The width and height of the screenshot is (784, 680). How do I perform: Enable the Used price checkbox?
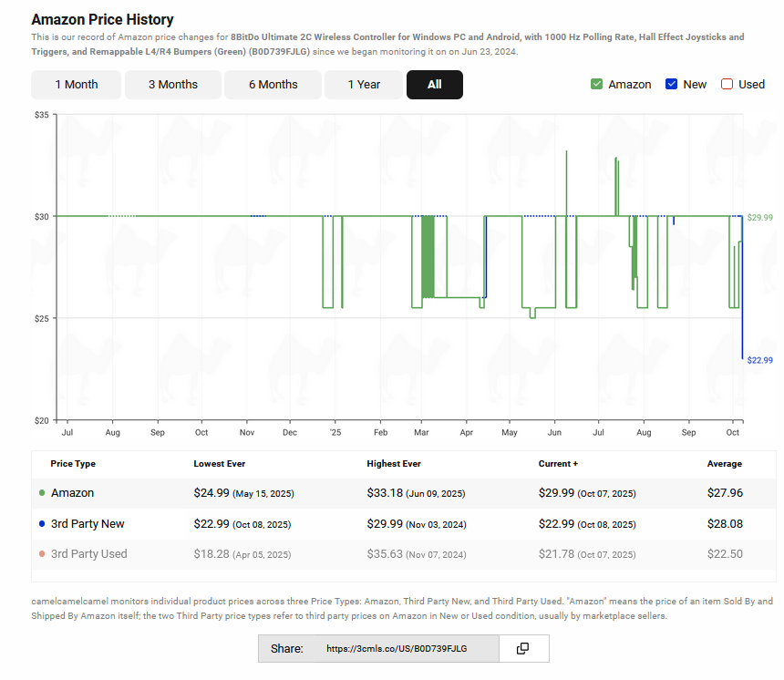pos(727,84)
